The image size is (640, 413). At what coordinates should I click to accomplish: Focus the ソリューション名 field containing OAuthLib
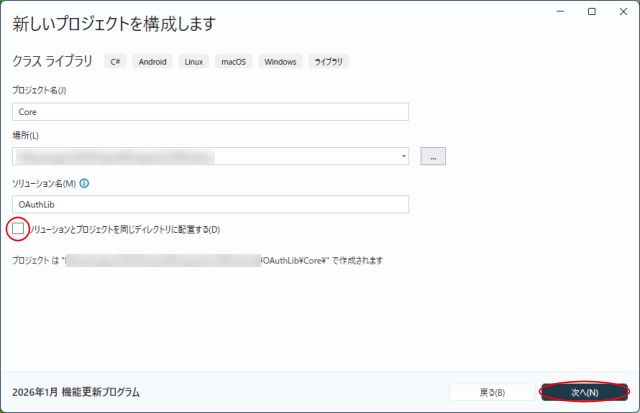click(x=210, y=204)
